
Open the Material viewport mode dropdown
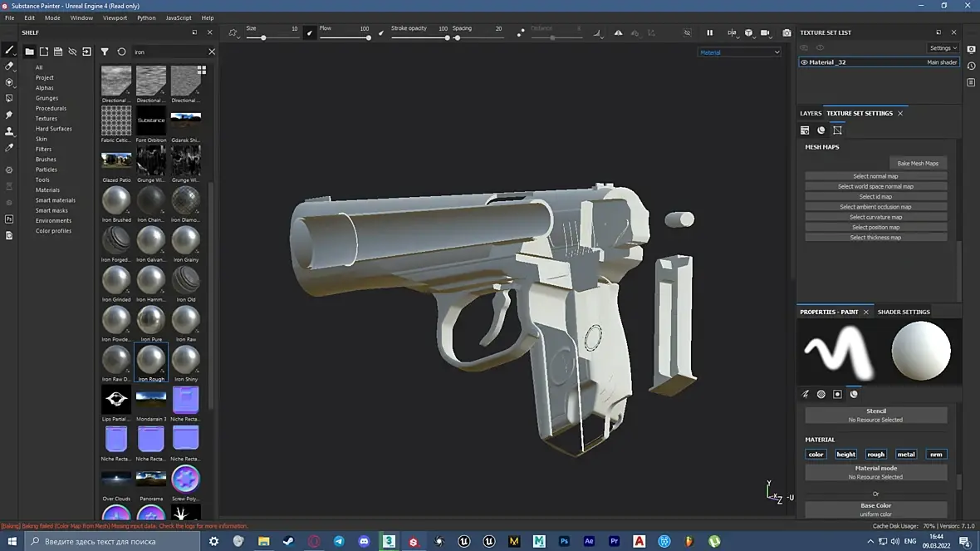pyautogui.click(x=739, y=52)
